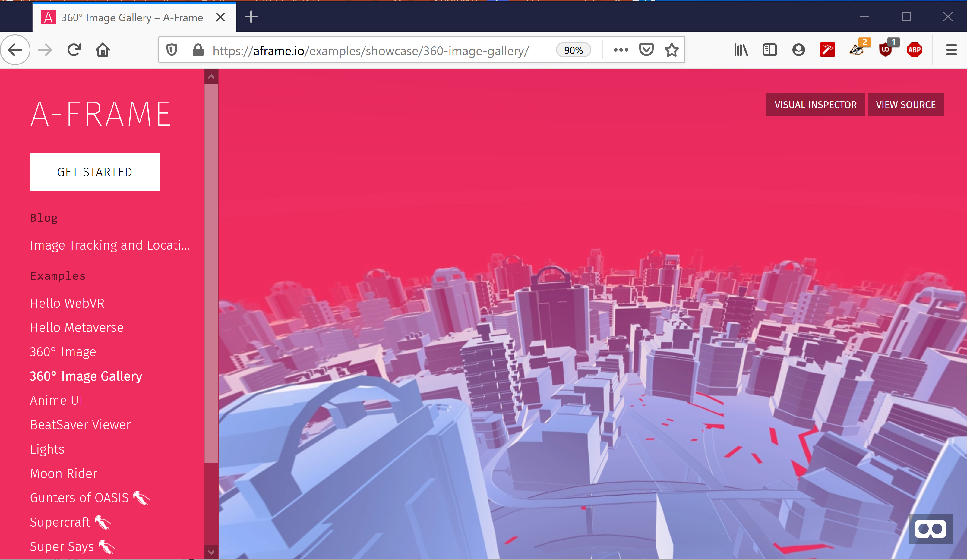Open the Library bookshelf icon
Screen dimensions: 967x560
pos(741,50)
